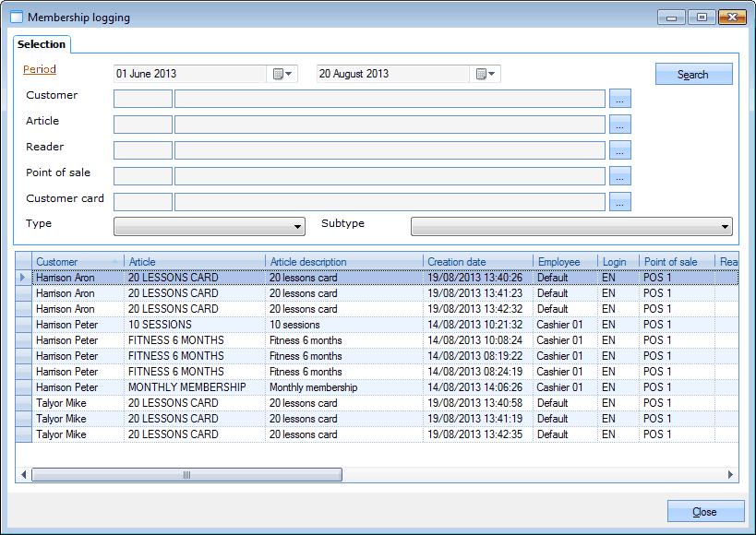
Task: Click the Customer browse ellipsis button
Action: [x=619, y=99]
